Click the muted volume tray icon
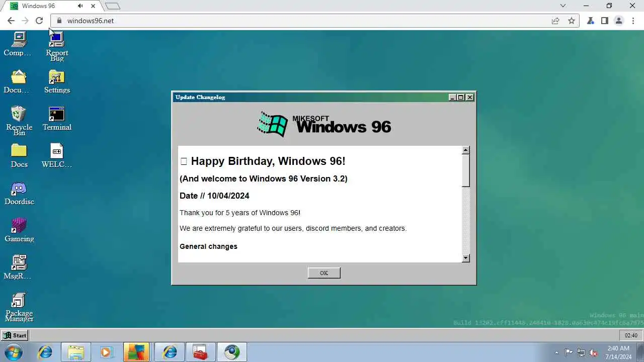Screen dimensions: 644x362 (x=594, y=352)
